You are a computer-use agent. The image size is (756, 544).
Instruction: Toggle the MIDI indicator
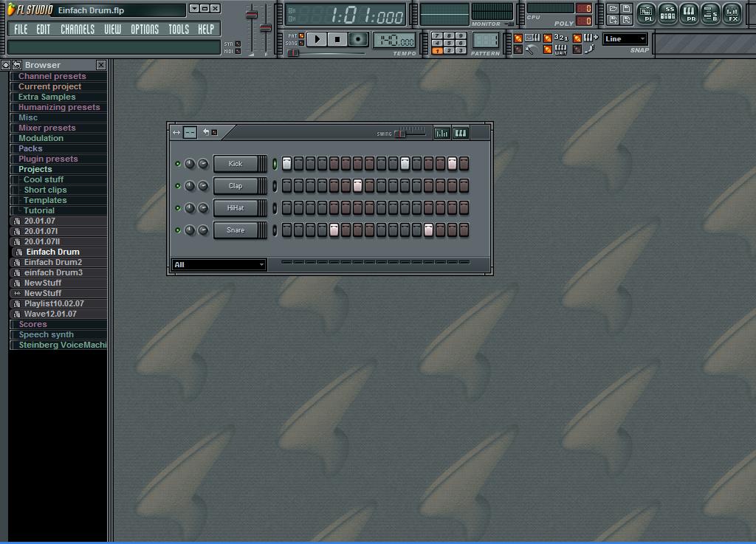tap(238, 51)
